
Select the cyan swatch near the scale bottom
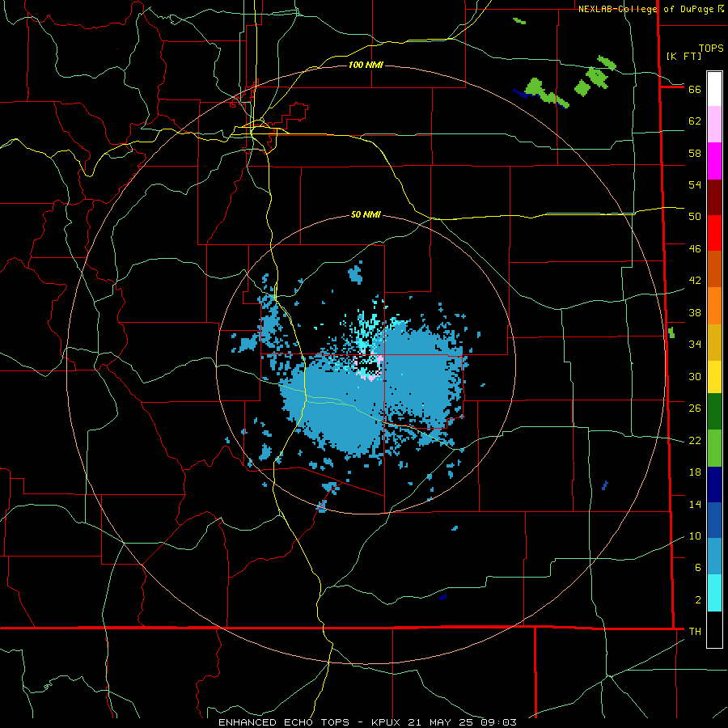[714, 593]
